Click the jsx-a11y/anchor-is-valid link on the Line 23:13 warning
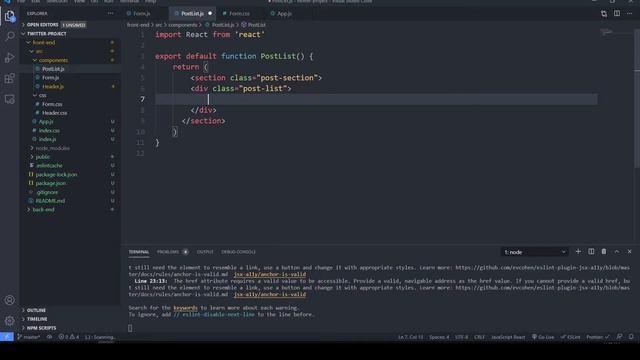 [x=270, y=294]
